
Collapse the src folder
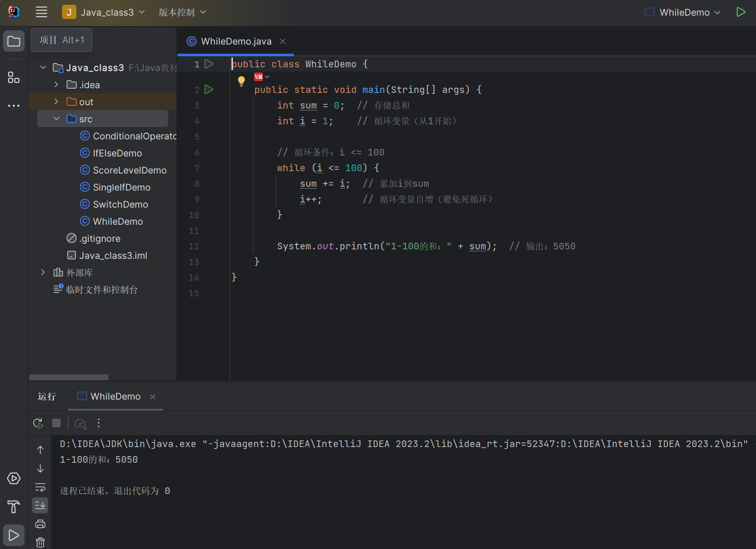coord(56,119)
